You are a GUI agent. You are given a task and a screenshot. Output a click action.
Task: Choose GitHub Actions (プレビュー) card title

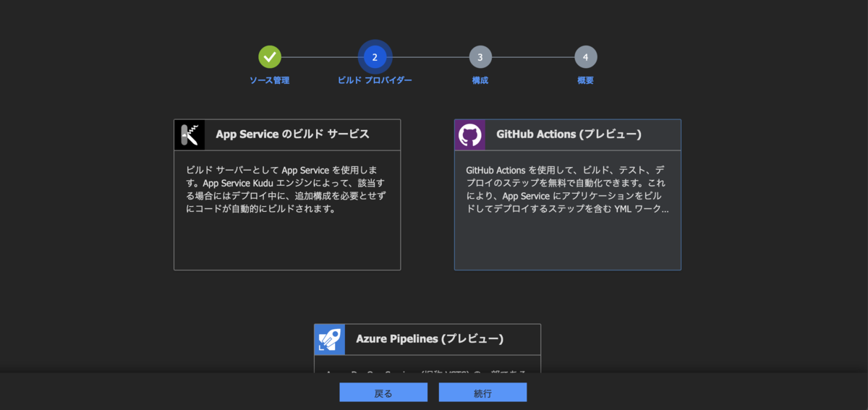[569, 134]
